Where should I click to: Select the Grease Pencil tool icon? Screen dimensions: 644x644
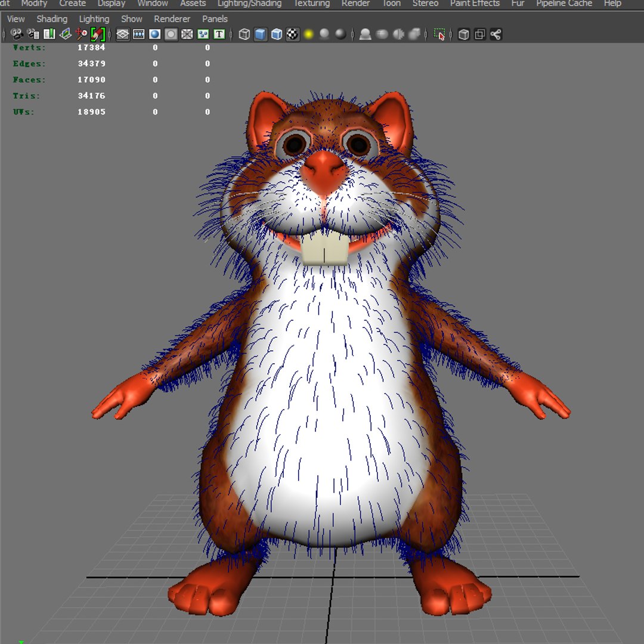(x=98, y=34)
